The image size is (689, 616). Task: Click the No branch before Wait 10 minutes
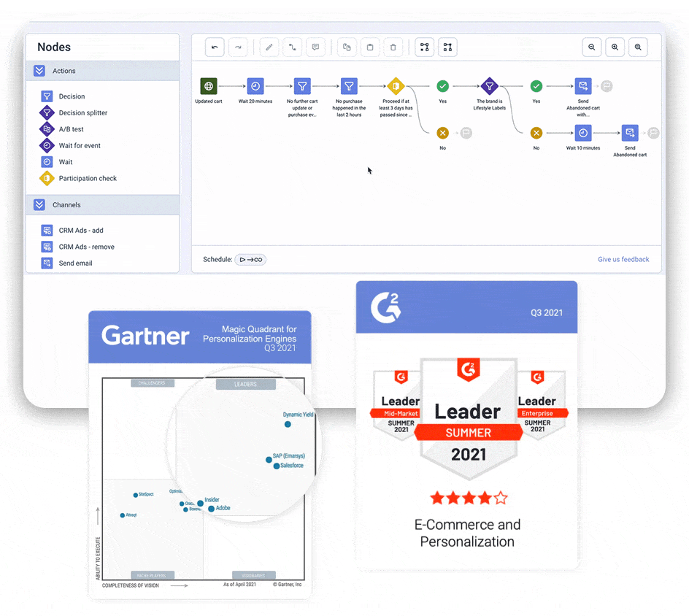[536, 133]
